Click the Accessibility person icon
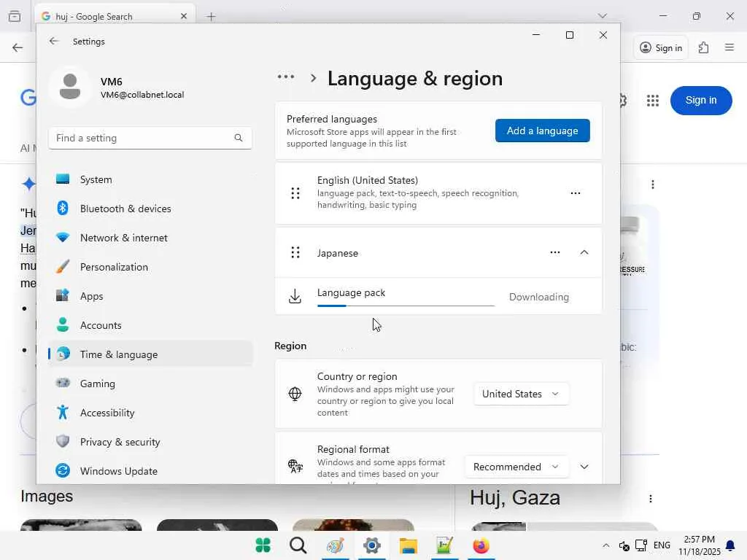This screenshot has height=560, width=747. click(x=63, y=413)
